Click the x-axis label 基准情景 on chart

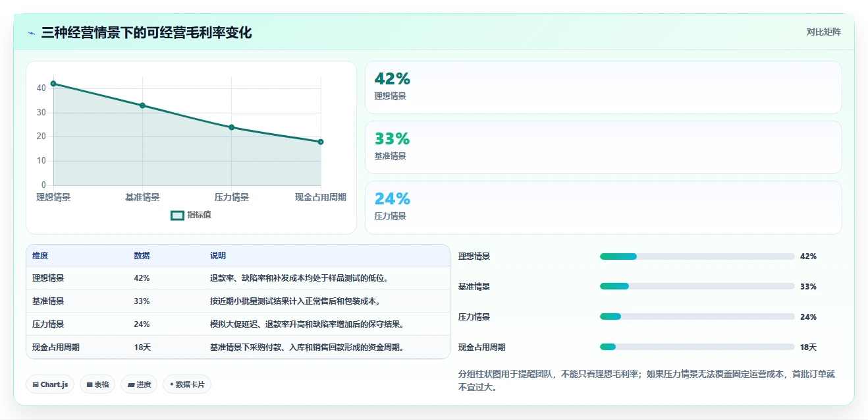[x=142, y=197]
